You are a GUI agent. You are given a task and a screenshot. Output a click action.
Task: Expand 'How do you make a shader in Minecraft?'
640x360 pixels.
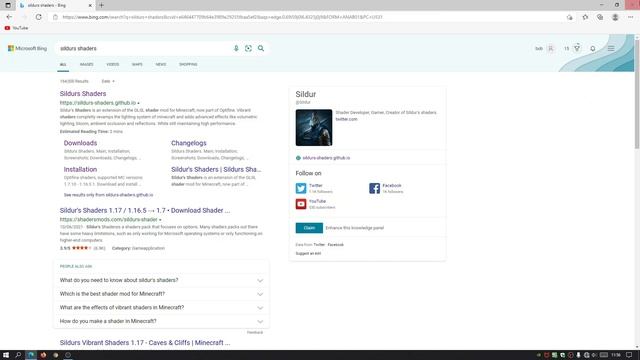pos(161,321)
